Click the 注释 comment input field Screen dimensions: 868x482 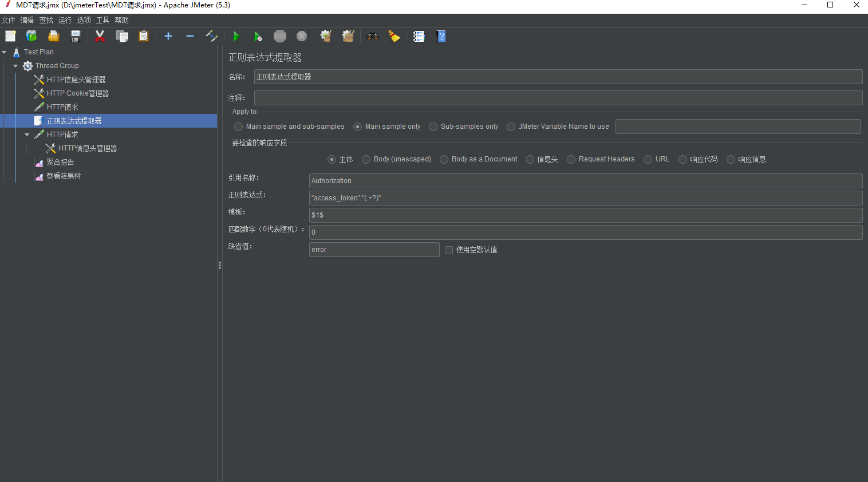pyautogui.click(x=558, y=98)
